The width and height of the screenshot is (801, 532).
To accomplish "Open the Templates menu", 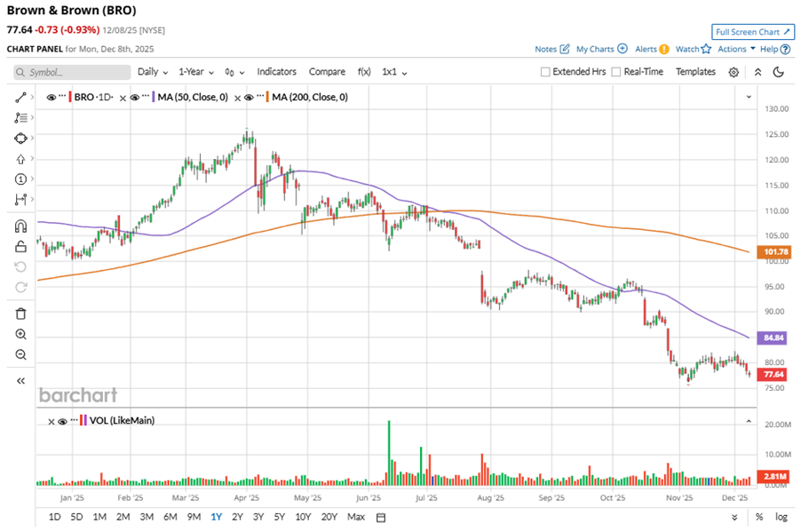I will tap(695, 72).
